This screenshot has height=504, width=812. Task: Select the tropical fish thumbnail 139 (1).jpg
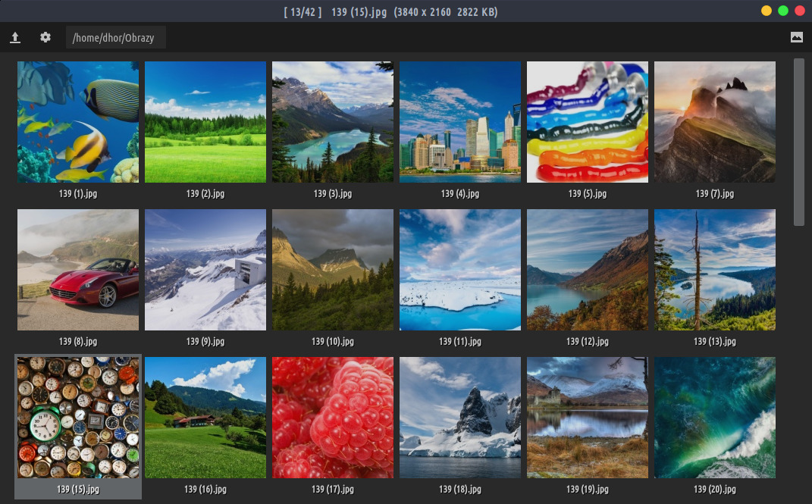pyautogui.click(x=78, y=122)
